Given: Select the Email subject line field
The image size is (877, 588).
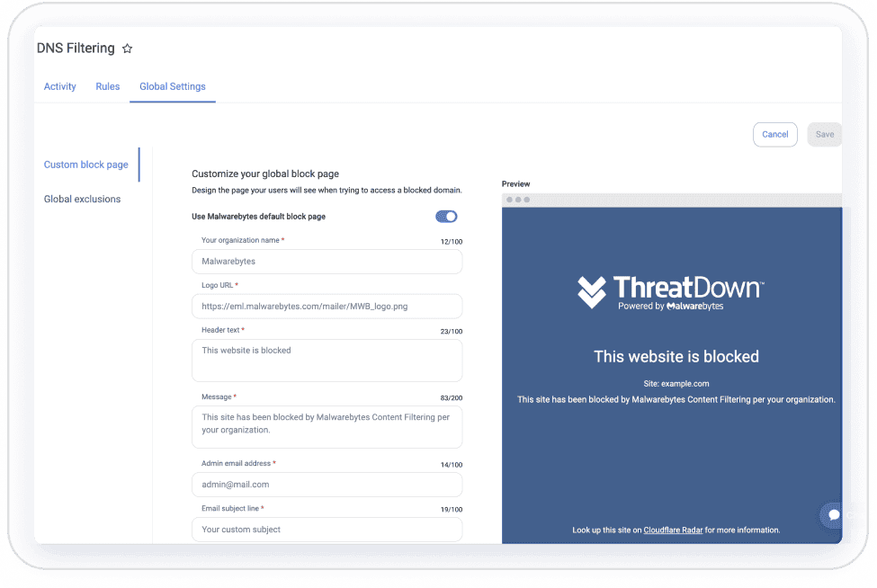Looking at the screenshot, I should [x=327, y=530].
